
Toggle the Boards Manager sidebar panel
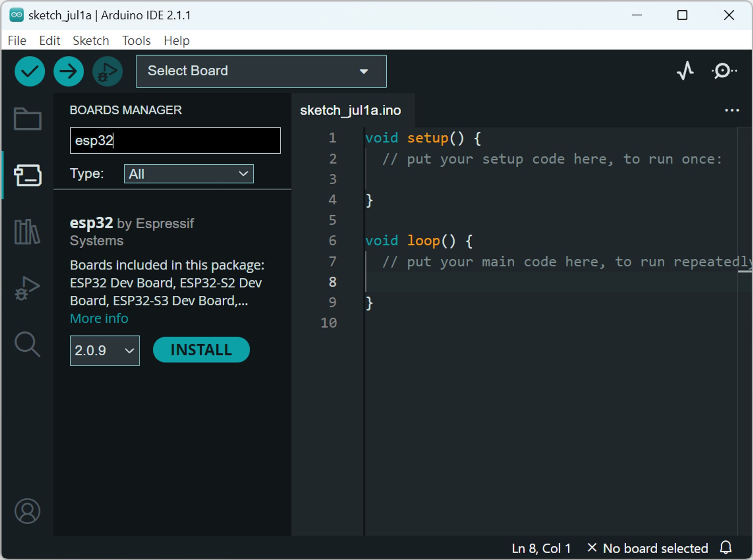27,175
